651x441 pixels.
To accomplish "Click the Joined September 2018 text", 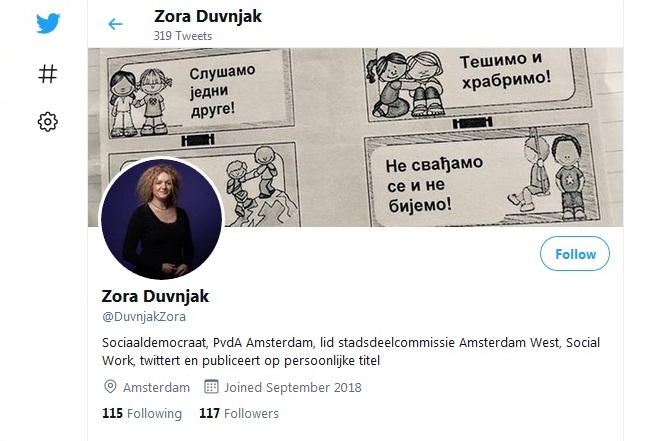I will pos(293,387).
